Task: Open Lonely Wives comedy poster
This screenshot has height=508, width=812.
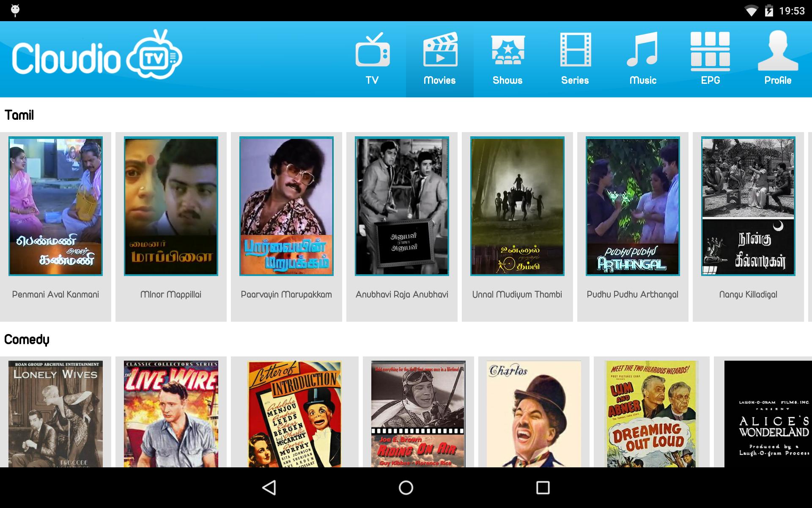Action: pyautogui.click(x=55, y=414)
